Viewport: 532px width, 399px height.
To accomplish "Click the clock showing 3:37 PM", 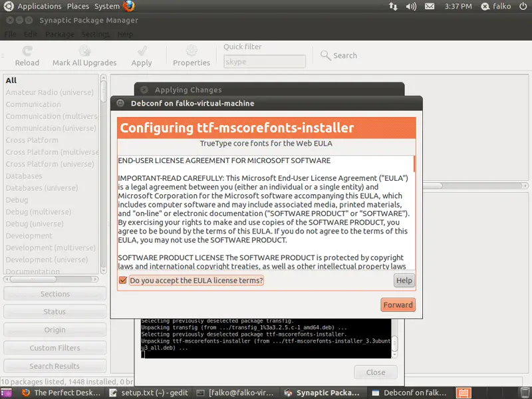I will pos(458,6).
